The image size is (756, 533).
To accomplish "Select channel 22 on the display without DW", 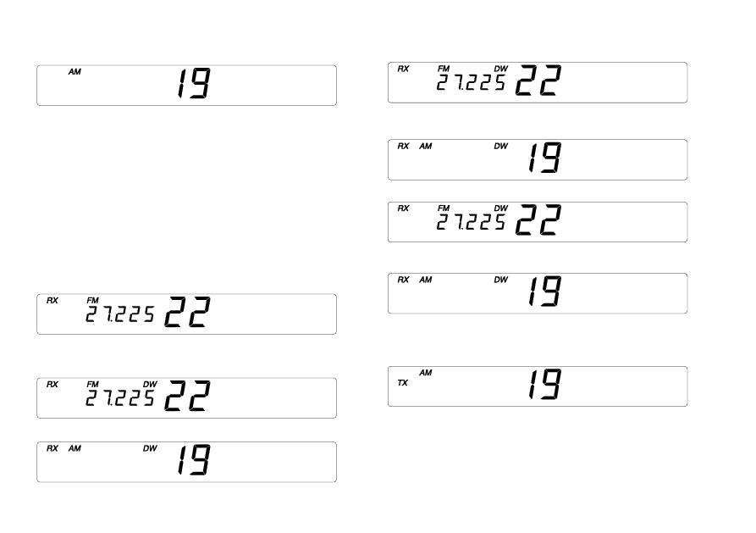I will (187, 314).
